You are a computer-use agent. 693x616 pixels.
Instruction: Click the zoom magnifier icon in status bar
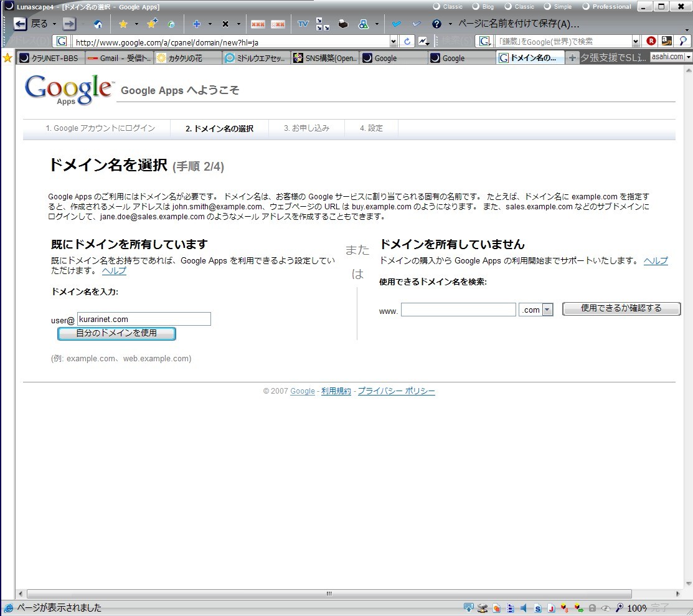pos(620,608)
